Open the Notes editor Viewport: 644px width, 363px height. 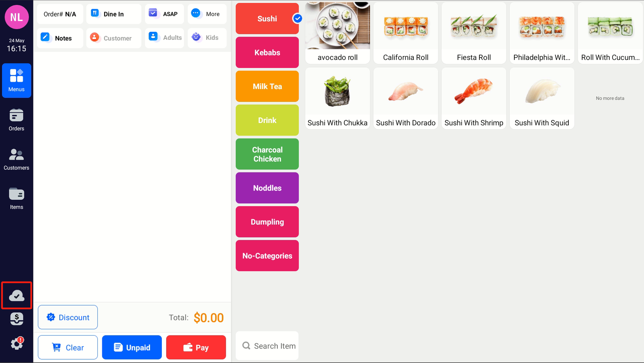pos(60,38)
